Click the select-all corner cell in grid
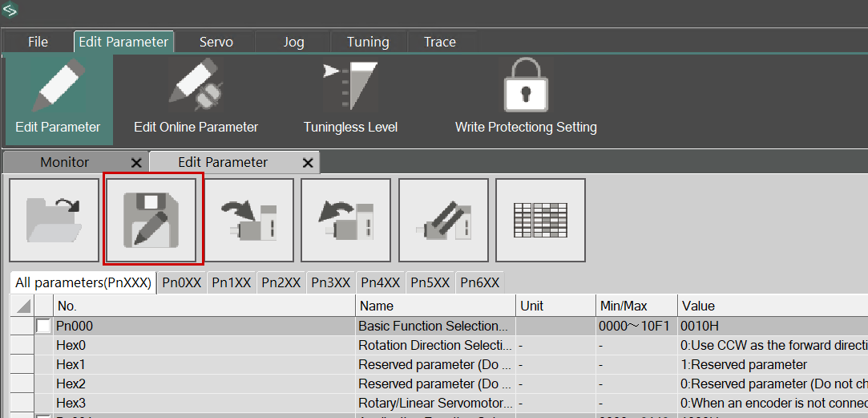The height and width of the screenshot is (418, 868). click(x=22, y=306)
